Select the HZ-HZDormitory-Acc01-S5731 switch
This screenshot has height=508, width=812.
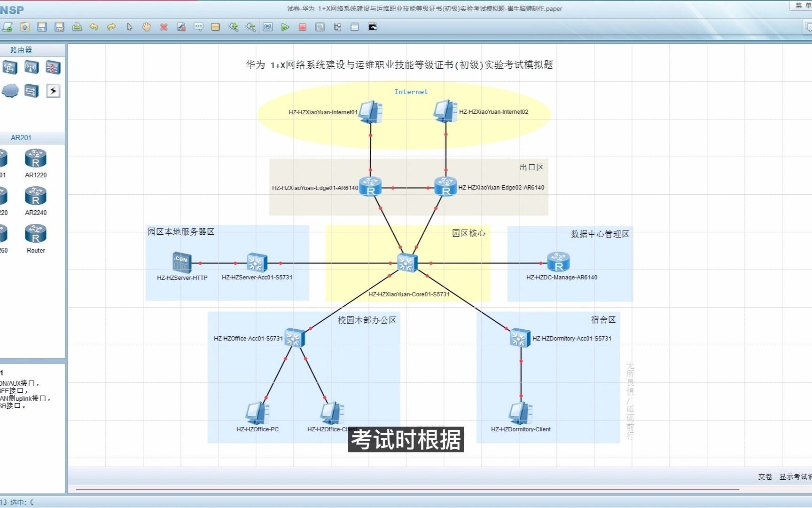(x=520, y=338)
